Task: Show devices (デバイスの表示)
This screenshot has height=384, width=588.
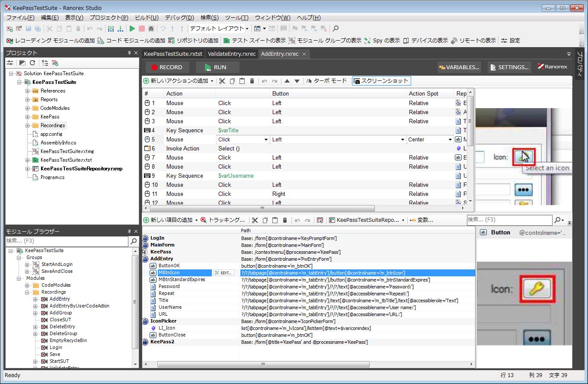Action: click(425, 41)
